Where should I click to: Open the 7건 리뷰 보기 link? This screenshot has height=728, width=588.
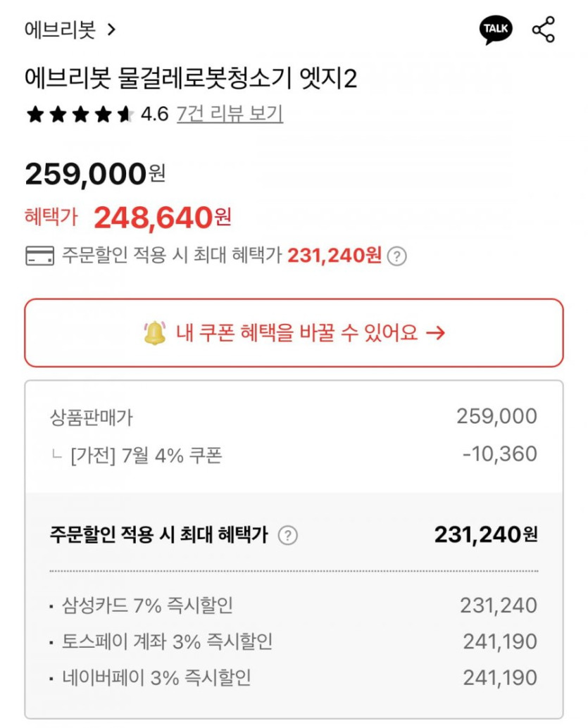(230, 114)
